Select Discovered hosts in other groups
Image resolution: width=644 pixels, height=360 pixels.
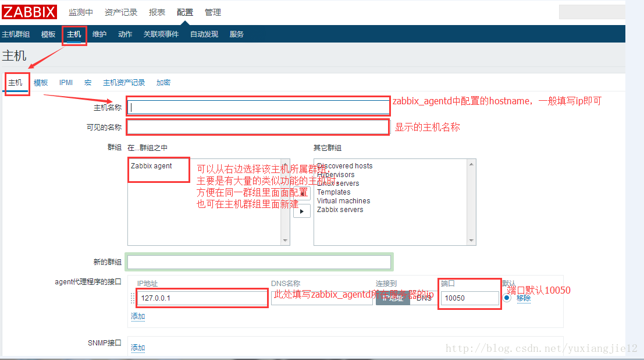(344, 166)
